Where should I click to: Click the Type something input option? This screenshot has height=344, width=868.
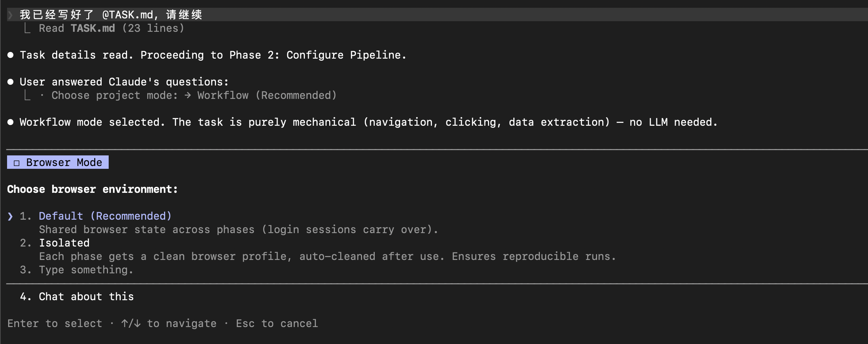86,270
